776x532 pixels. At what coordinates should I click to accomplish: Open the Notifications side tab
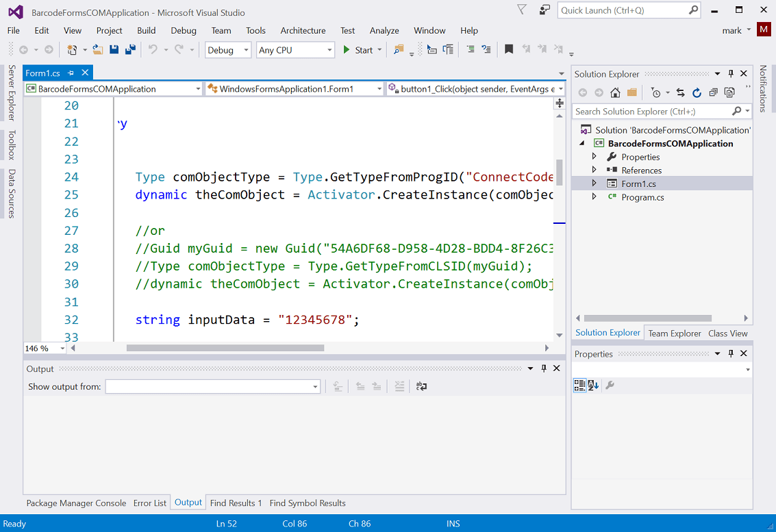tap(762, 88)
